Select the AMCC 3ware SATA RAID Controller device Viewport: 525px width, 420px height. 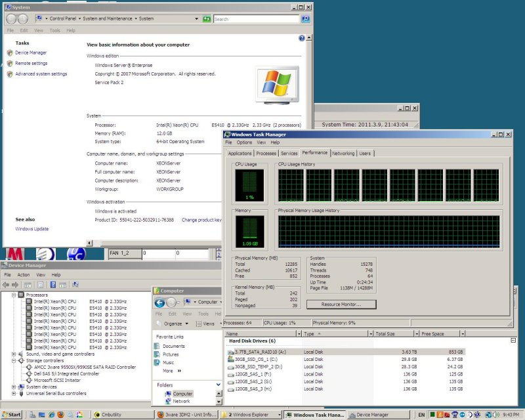point(85,367)
